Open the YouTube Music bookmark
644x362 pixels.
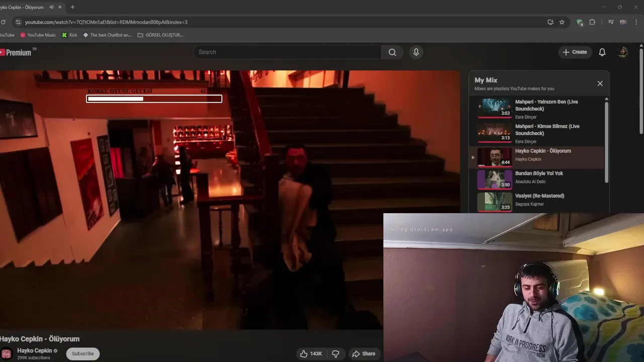tap(38, 35)
